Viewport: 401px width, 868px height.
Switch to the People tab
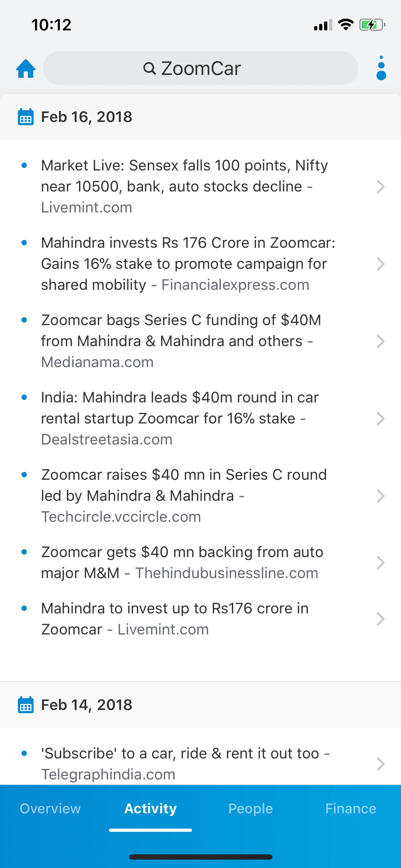[250, 808]
